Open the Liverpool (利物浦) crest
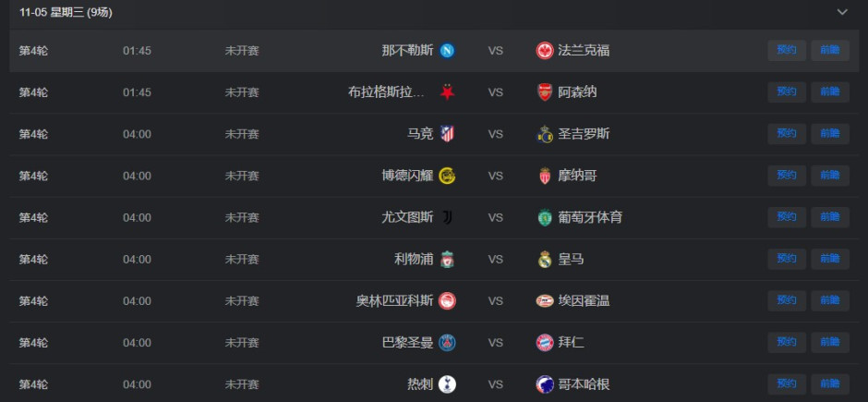This screenshot has height=402, width=868. click(447, 260)
